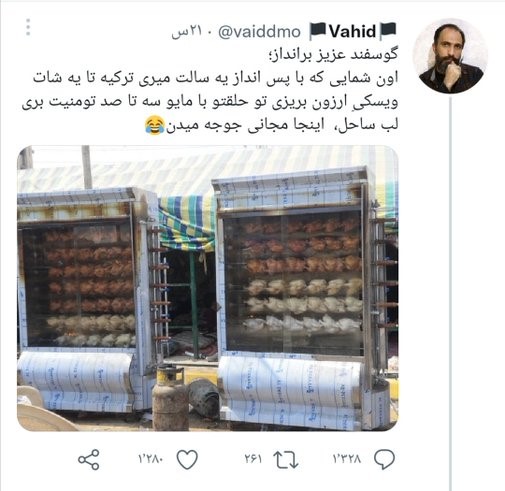Open the three-dot more options menu
The width and height of the screenshot is (505, 491).
click(x=28, y=27)
